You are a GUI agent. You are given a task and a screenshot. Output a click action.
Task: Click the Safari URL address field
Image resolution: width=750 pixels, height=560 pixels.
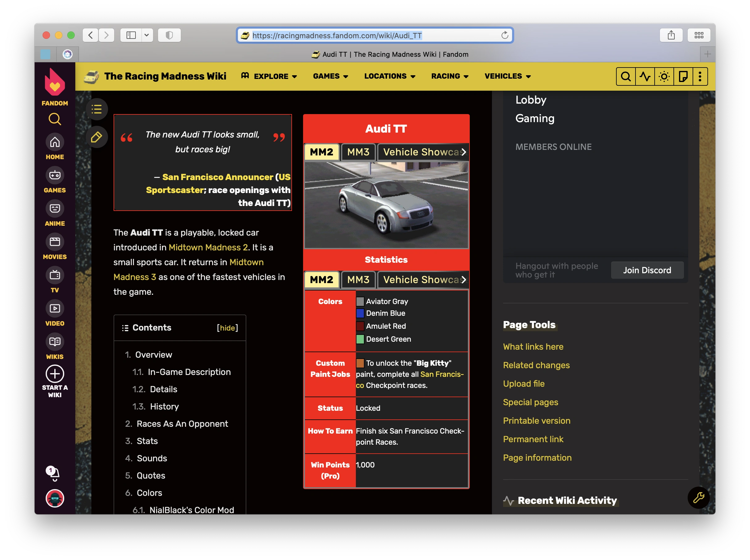coord(375,35)
